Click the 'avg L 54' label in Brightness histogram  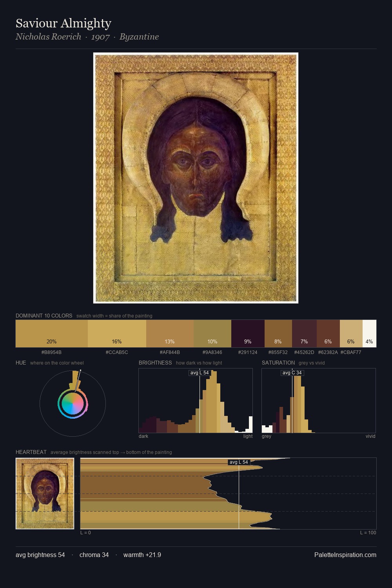[200, 373]
